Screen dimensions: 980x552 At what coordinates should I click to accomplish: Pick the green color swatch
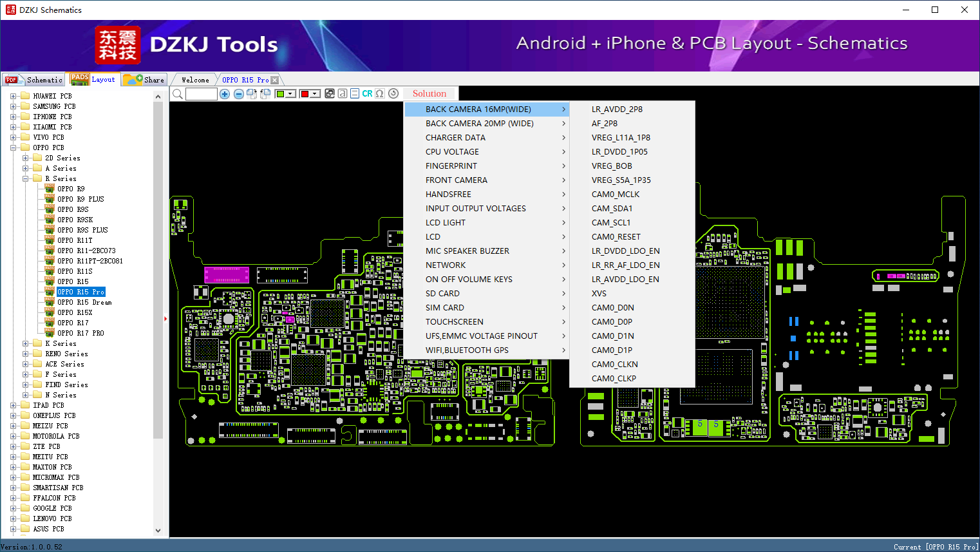[280, 94]
